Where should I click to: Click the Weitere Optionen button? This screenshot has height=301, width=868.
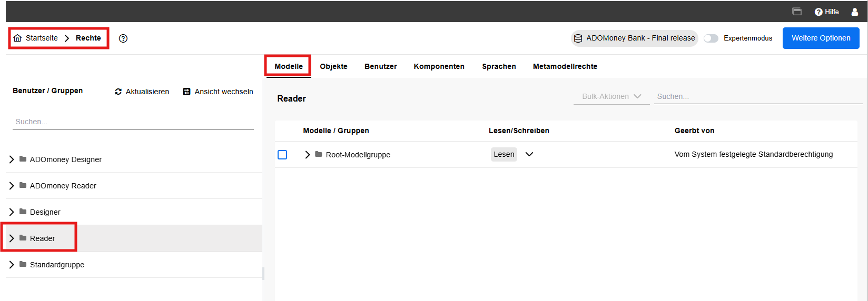[821, 38]
